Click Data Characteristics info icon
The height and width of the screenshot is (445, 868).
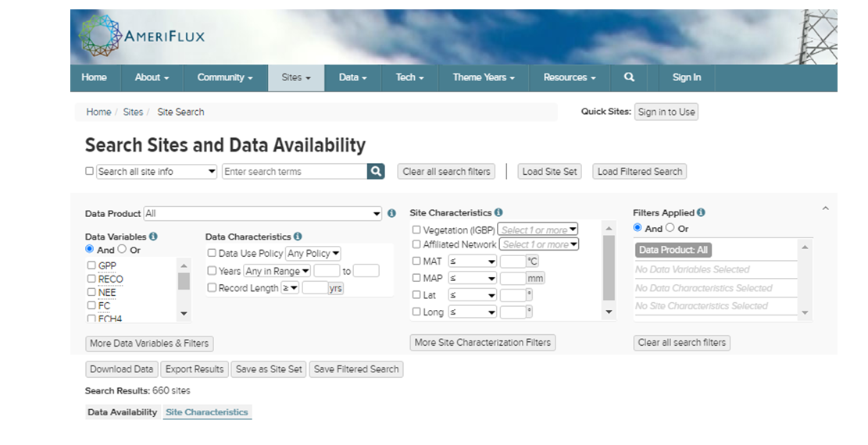(x=298, y=237)
